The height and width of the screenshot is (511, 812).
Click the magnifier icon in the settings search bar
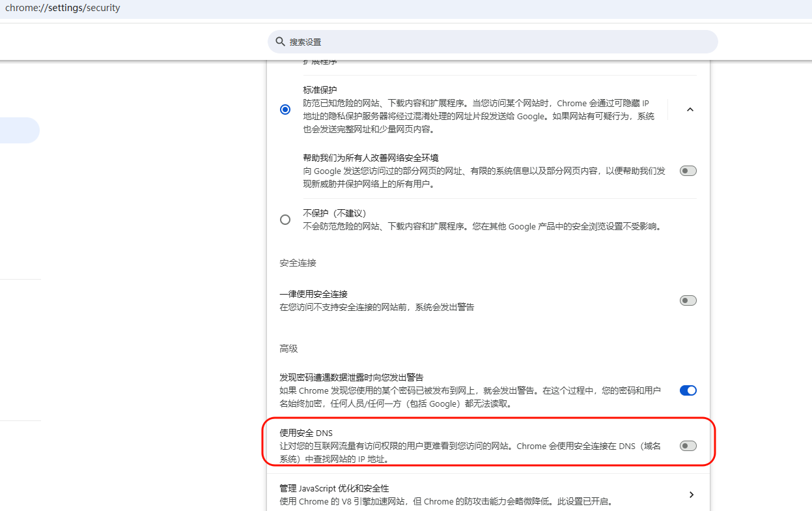(x=280, y=42)
